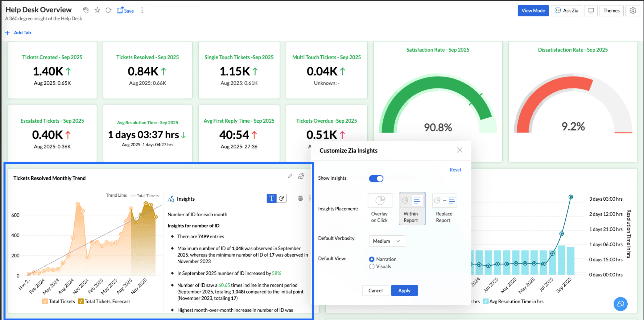Open the insights language globe icon
This screenshot has width=644, height=320.
[x=300, y=198]
